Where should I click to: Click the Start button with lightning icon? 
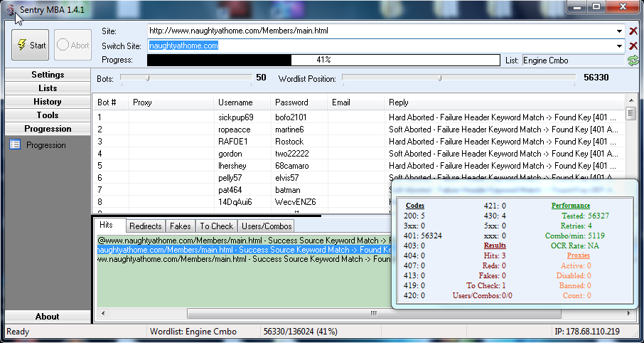pos(30,45)
